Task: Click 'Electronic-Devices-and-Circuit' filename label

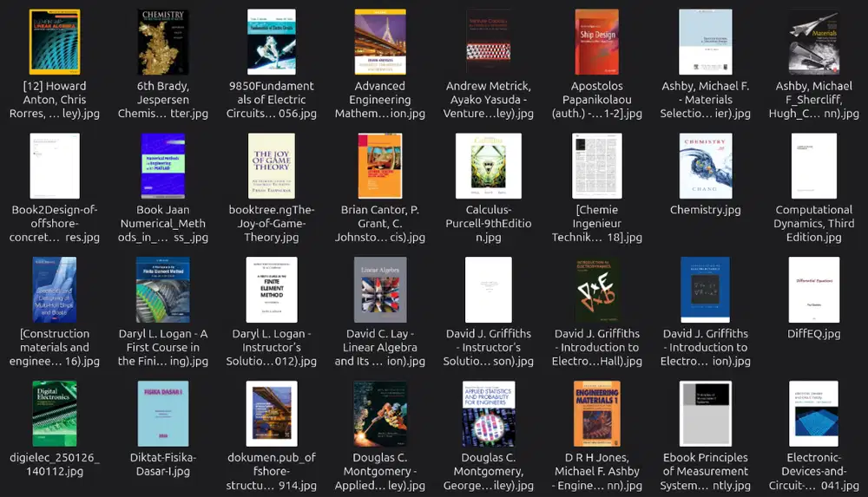Action: point(814,472)
